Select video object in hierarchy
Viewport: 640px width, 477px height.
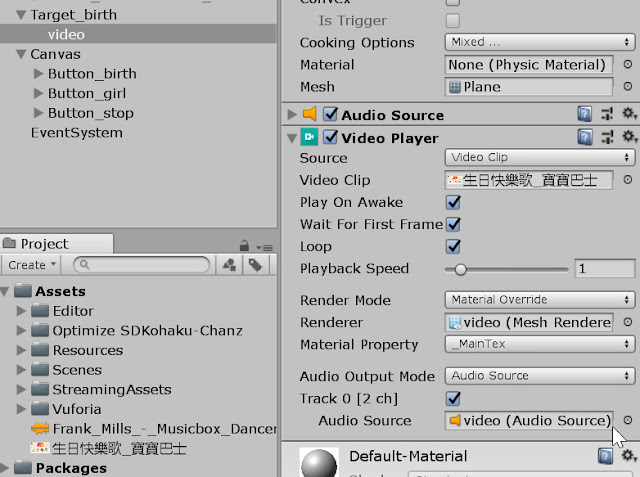(x=138, y=34)
